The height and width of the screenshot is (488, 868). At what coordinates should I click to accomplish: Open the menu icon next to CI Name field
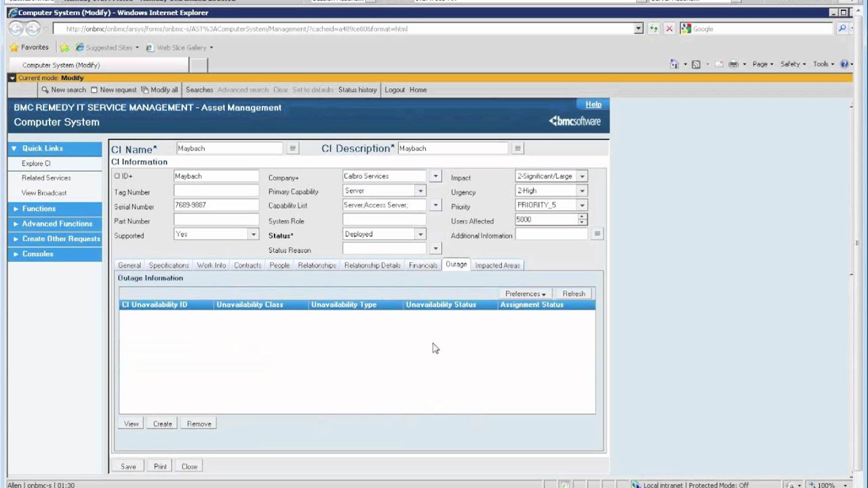click(293, 148)
